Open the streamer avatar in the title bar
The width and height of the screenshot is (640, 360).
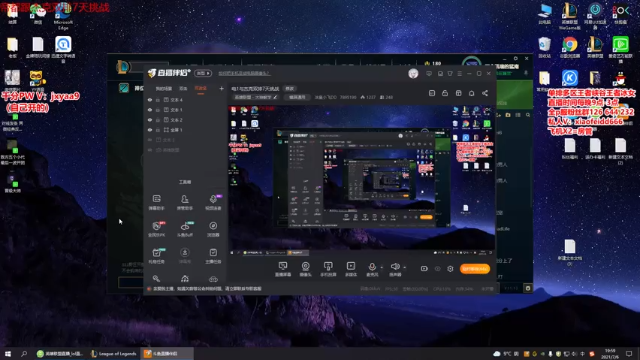click(413, 73)
